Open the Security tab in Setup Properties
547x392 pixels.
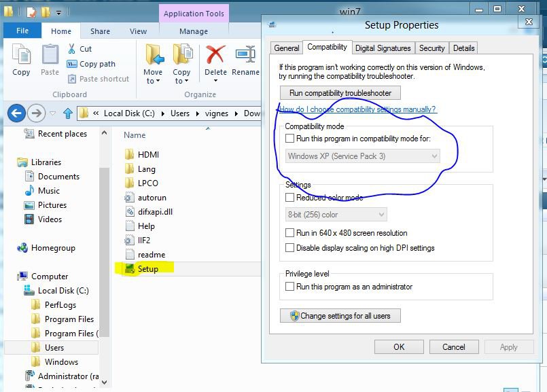(x=432, y=48)
